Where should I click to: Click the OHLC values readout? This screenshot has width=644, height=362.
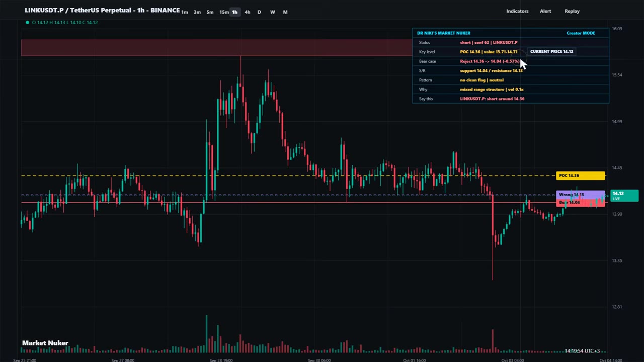(65, 23)
